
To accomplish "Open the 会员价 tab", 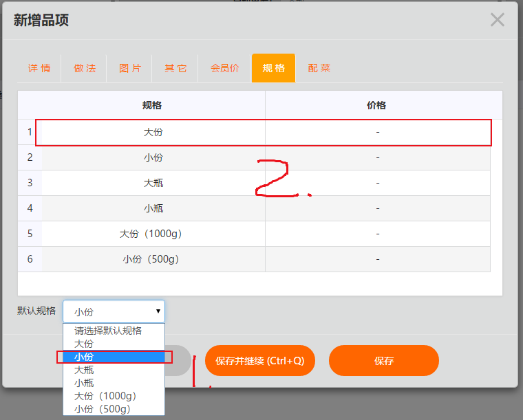I will click(224, 68).
